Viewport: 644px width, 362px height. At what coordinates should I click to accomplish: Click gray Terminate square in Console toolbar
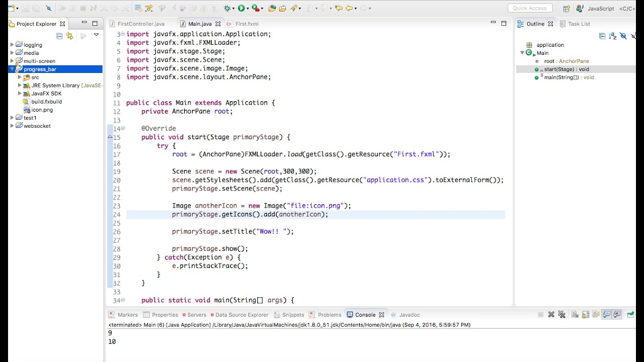pos(541,315)
